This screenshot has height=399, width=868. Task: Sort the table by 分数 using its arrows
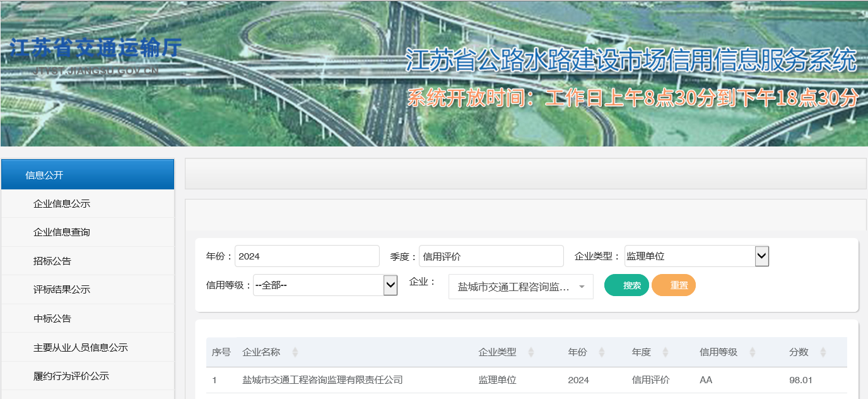823,352
